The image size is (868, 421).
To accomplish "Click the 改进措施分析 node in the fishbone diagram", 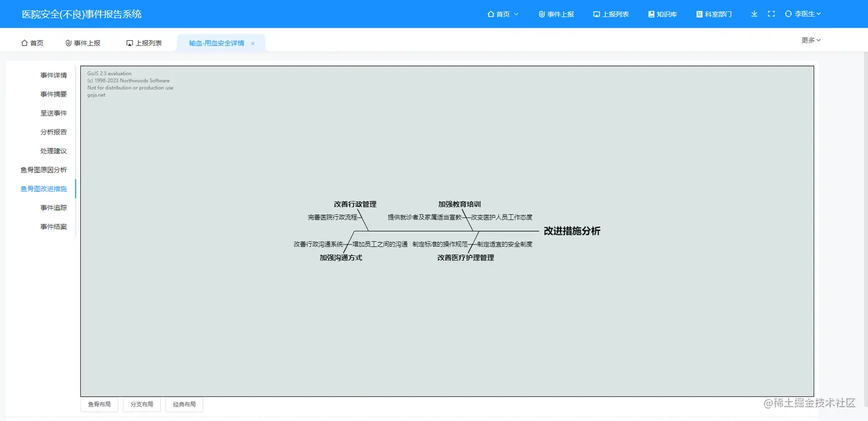I will 571,231.
